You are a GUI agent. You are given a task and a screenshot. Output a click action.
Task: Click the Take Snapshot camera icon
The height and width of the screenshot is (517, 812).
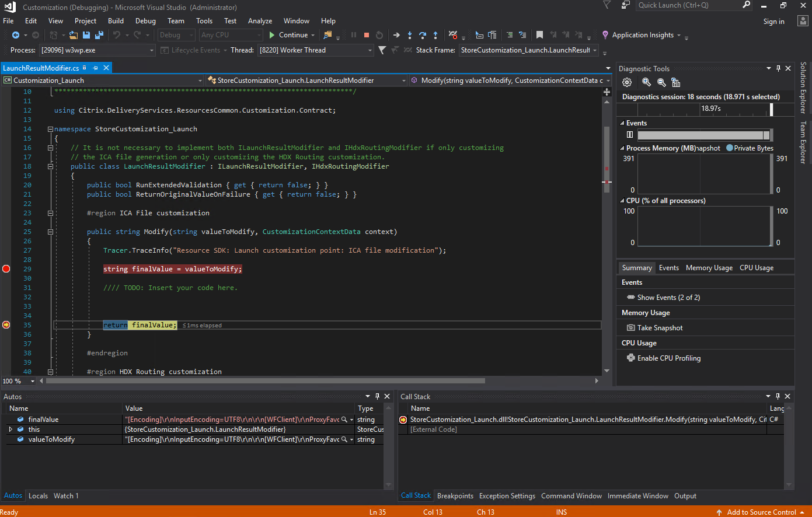[630, 328]
